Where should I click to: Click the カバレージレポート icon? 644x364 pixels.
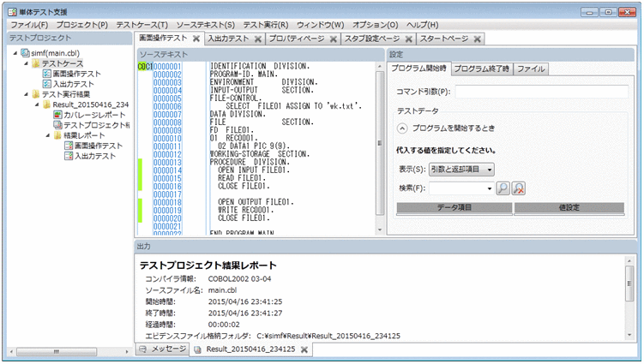click(57, 115)
